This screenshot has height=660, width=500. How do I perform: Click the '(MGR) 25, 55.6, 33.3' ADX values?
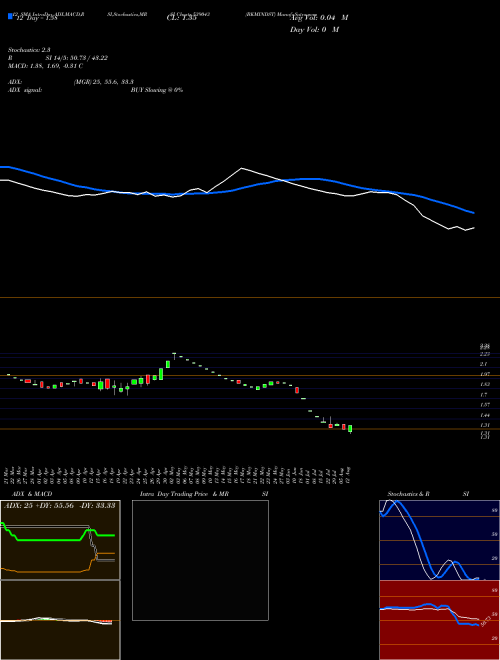(x=104, y=82)
